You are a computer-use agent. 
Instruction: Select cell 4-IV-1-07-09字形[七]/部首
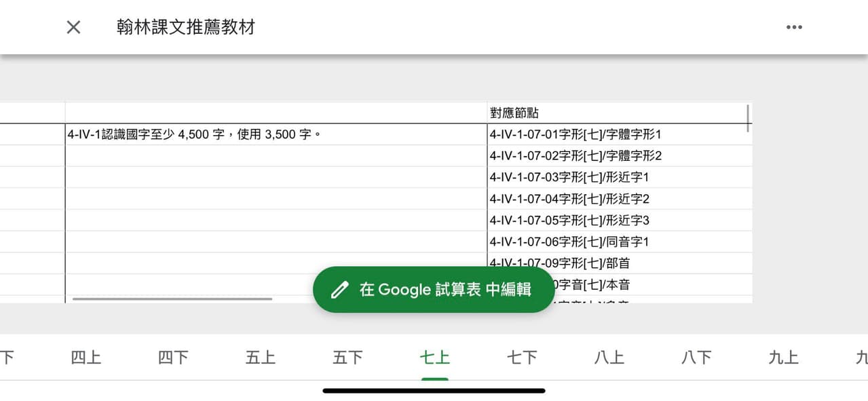click(x=619, y=263)
